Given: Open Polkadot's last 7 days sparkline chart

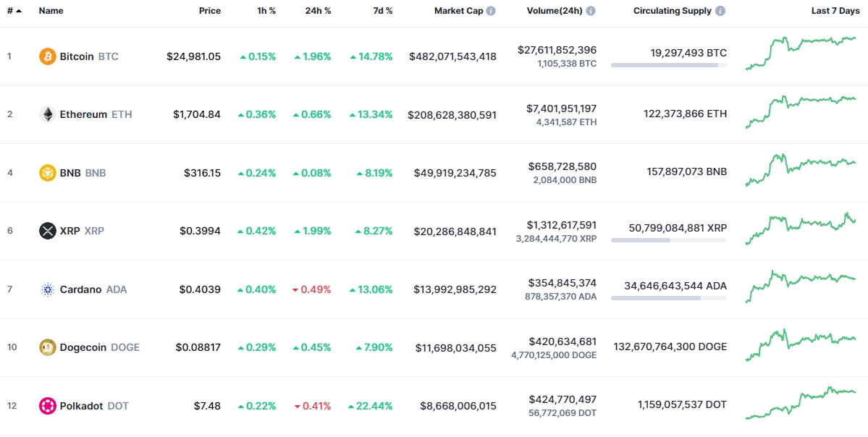Looking at the screenshot, I should [x=801, y=403].
